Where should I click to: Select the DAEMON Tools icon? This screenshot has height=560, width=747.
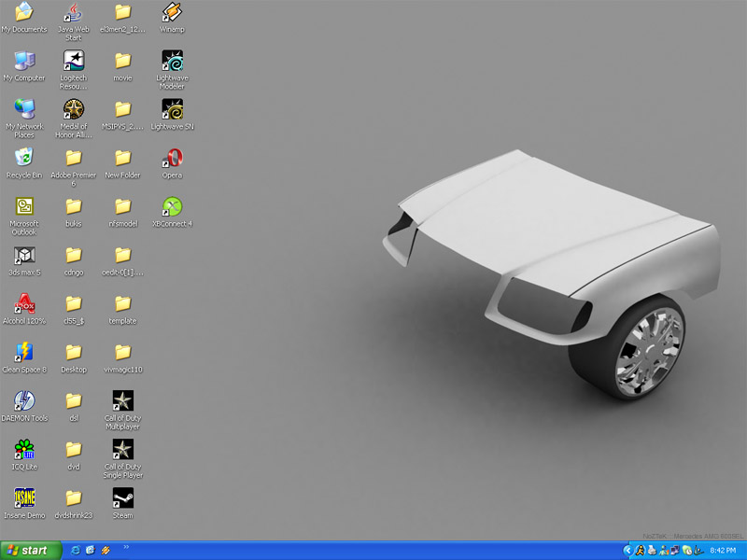[x=24, y=400]
